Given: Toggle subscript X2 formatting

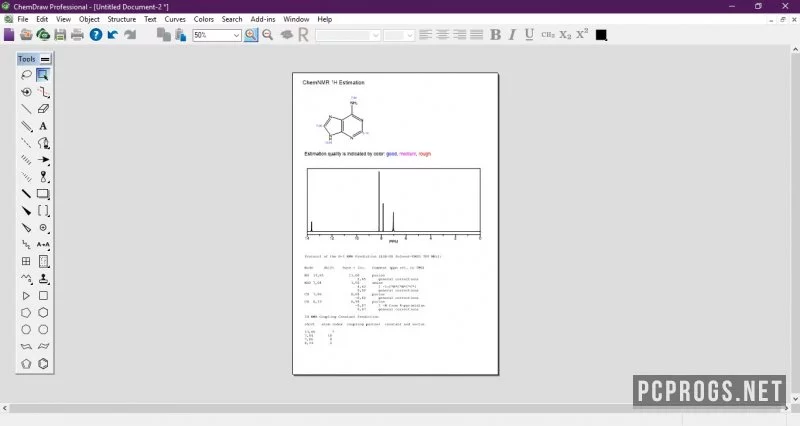Looking at the screenshot, I should point(565,35).
